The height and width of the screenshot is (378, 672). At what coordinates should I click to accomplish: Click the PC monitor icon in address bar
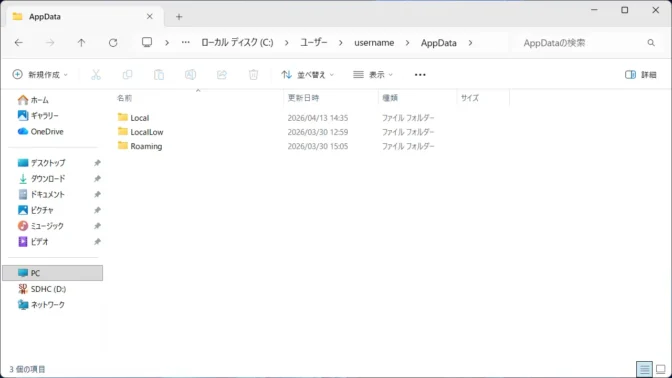147,42
